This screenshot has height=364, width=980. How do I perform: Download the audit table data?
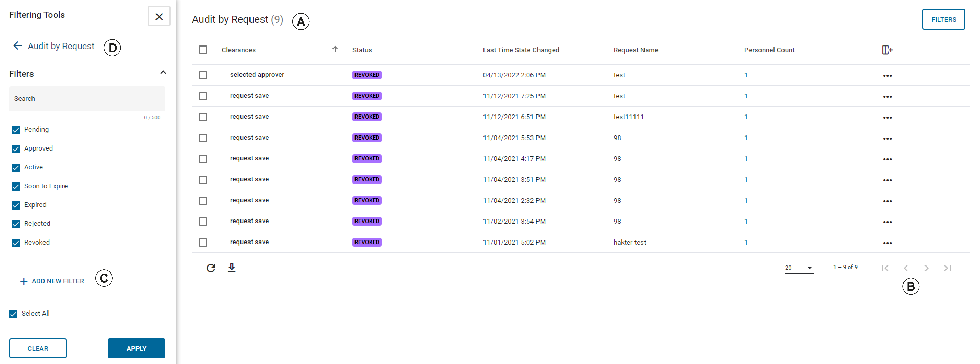[x=232, y=268]
